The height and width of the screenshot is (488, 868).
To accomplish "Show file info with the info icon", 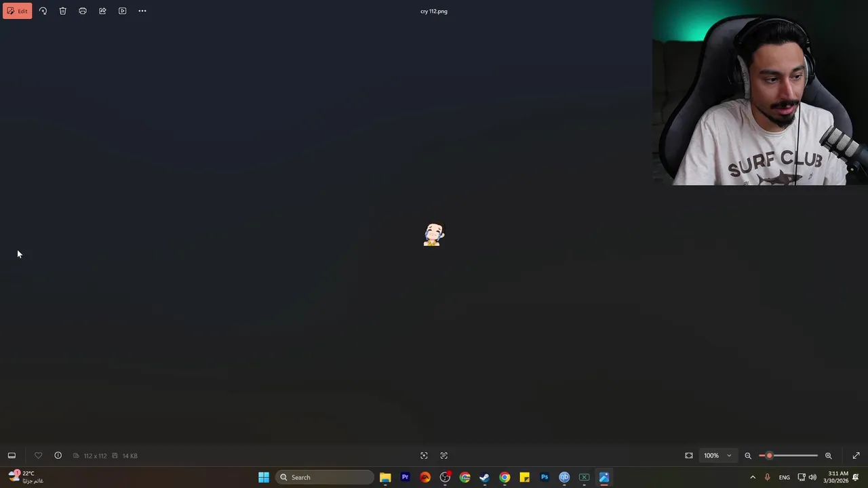I will (x=58, y=455).
